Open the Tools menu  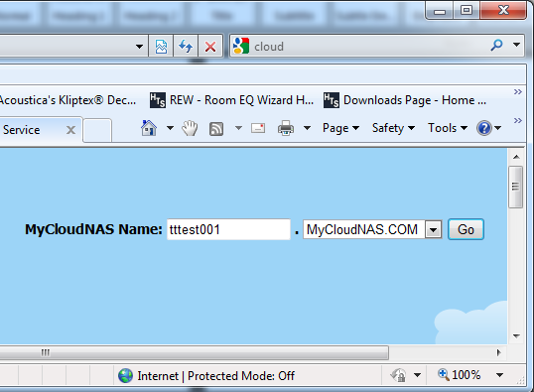pyautogui.click(x=448, y=128)
